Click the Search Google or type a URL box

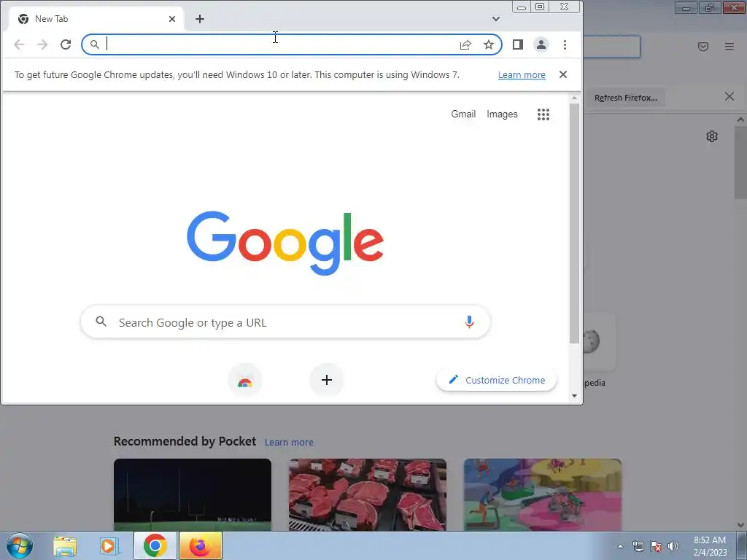pos(285,322)
